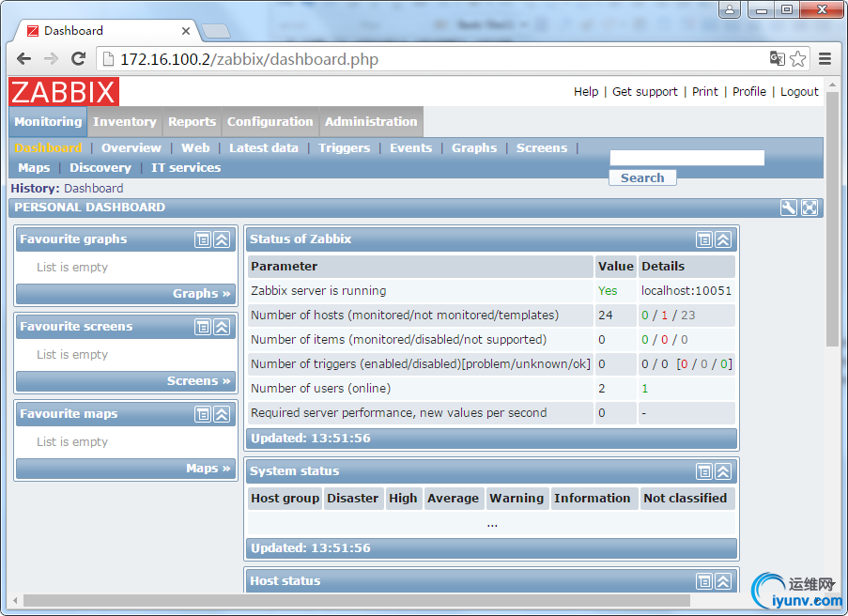Collapse the Favourite graphs widget
Screen dimensions: 848x616
tap(222, 239)
